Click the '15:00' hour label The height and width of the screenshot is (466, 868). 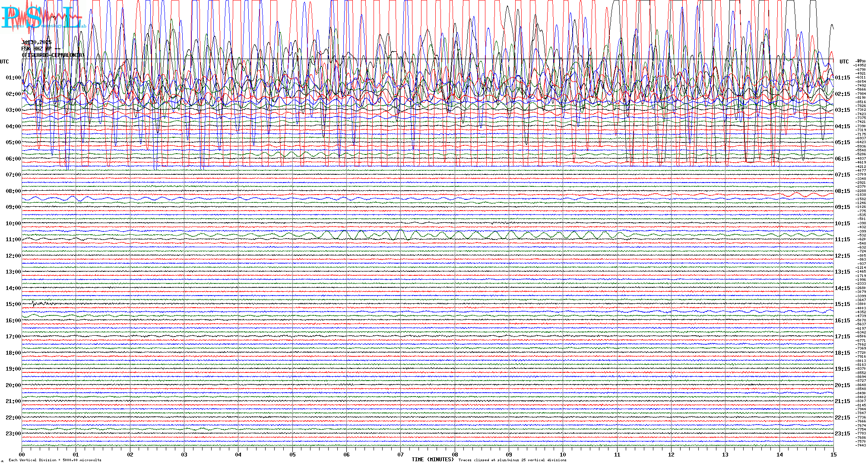(13, 304)
